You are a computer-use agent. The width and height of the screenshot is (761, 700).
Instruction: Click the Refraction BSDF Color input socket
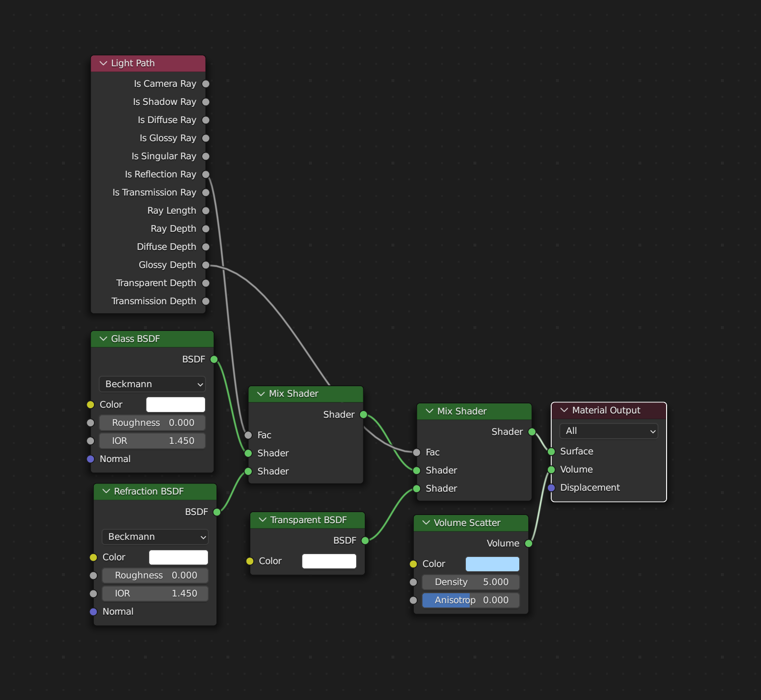tap(93, 557)
